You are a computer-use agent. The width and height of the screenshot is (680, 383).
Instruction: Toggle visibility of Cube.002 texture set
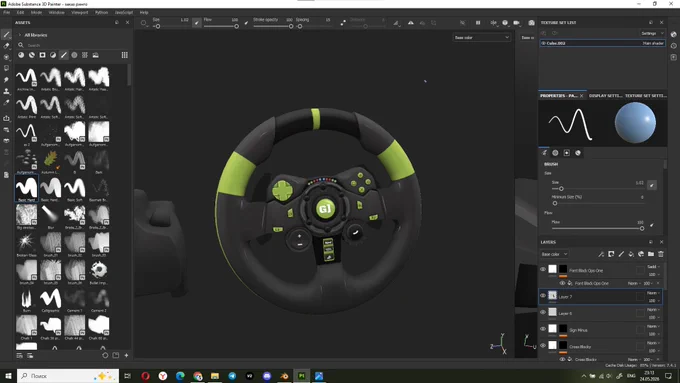(543, 43)
